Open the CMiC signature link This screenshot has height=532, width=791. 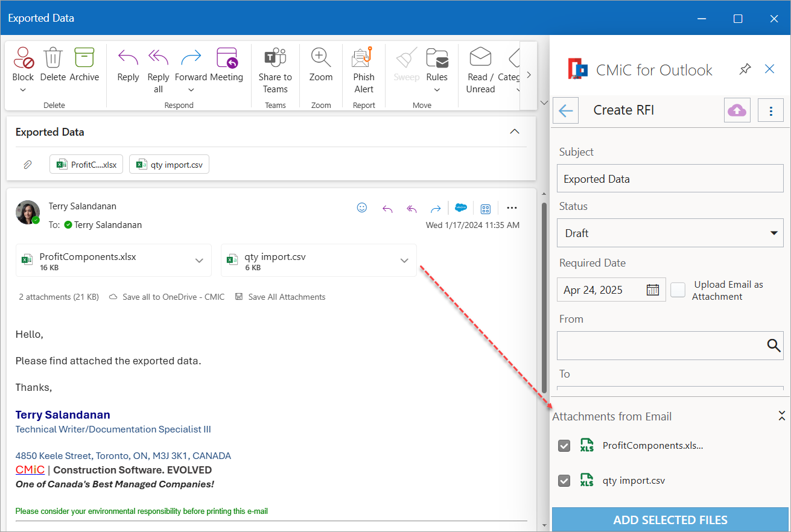point(30,470)
